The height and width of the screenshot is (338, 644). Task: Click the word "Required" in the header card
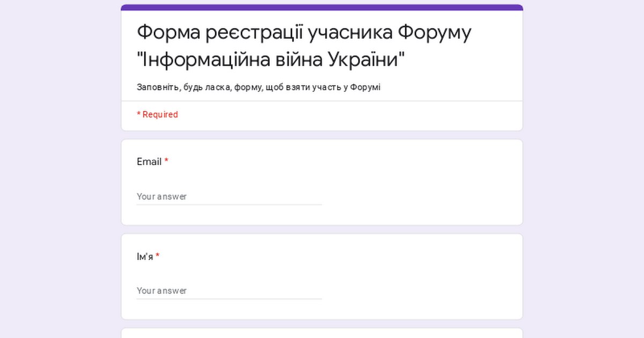click(x=160, y=114)
